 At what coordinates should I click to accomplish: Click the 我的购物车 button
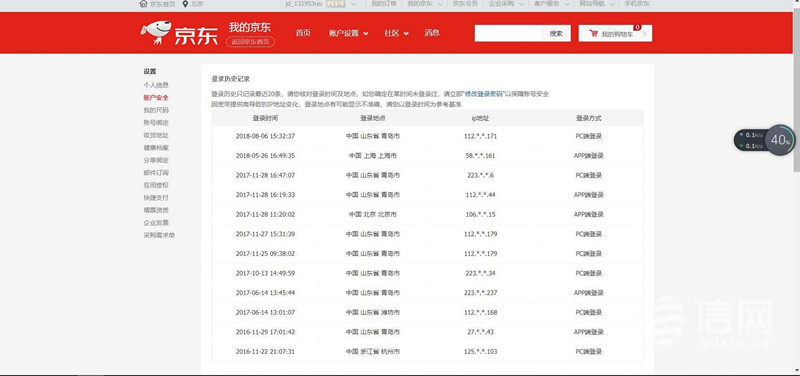point(615,34)
